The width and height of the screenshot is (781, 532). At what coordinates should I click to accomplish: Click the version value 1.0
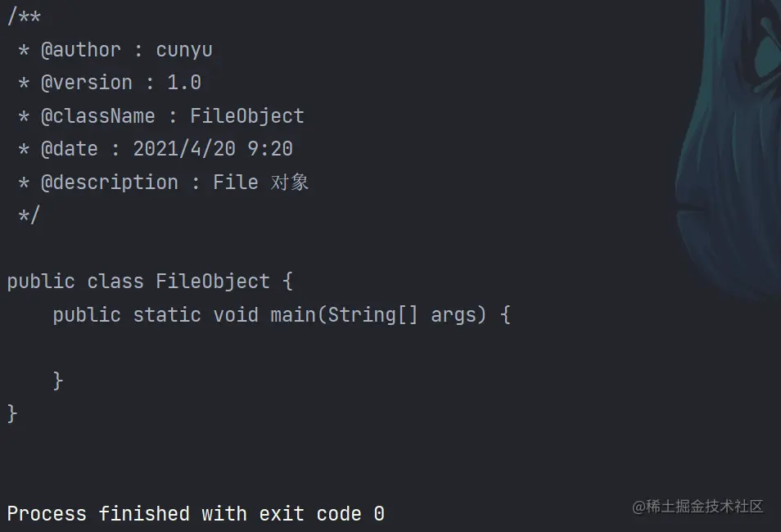[184, 83]
